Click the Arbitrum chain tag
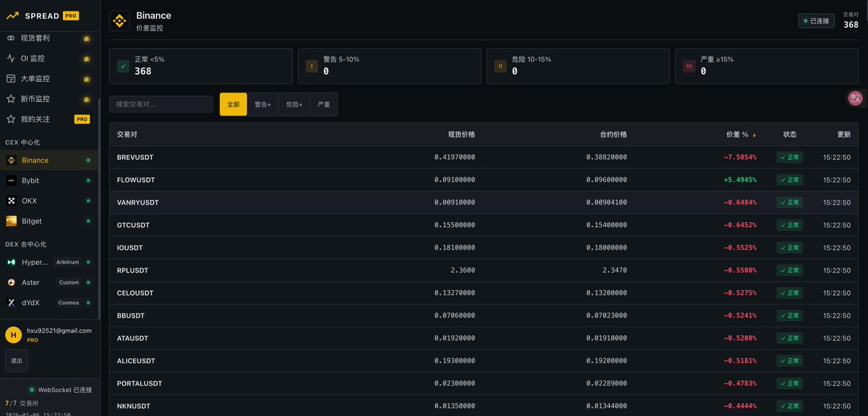The width and height of the screenshot is (868, 416). point(68,262)
